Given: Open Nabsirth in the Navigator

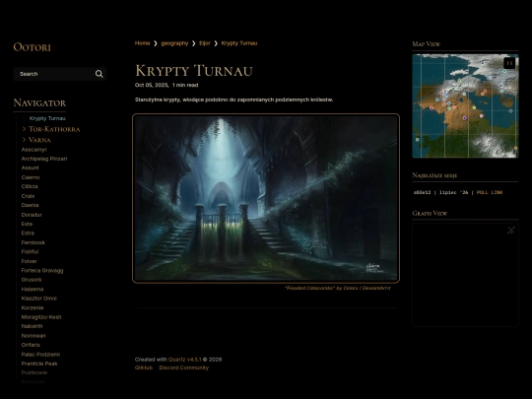Looking at the screenshot, I should (x=32, y=326).
